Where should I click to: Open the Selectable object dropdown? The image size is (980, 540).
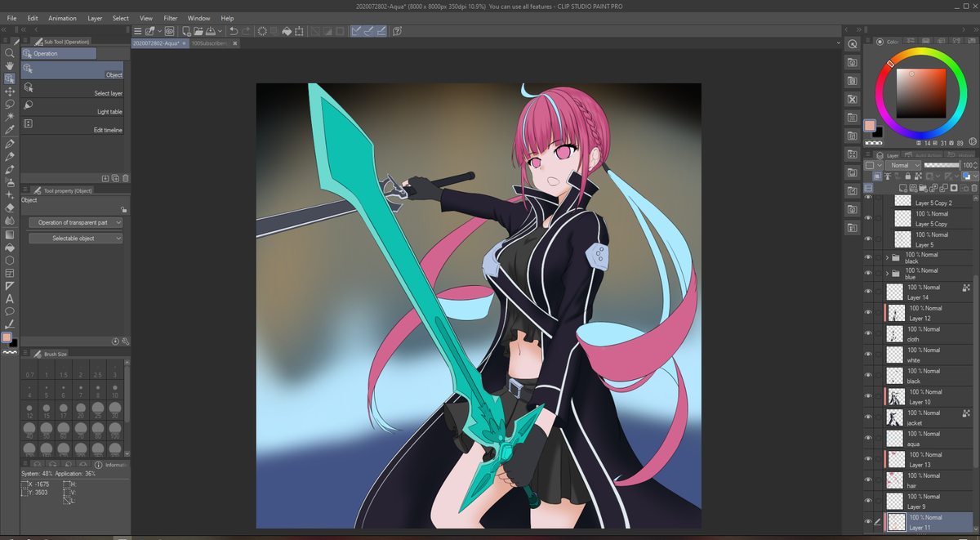(x=75, y=239)
